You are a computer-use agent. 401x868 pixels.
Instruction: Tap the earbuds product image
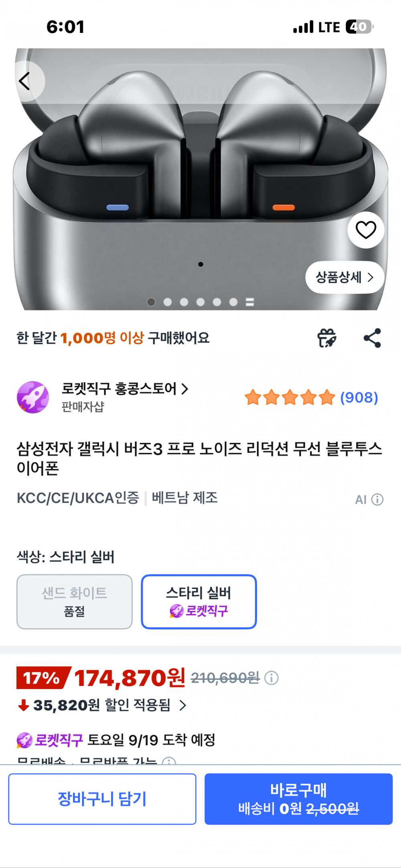(x=200, y=179)
